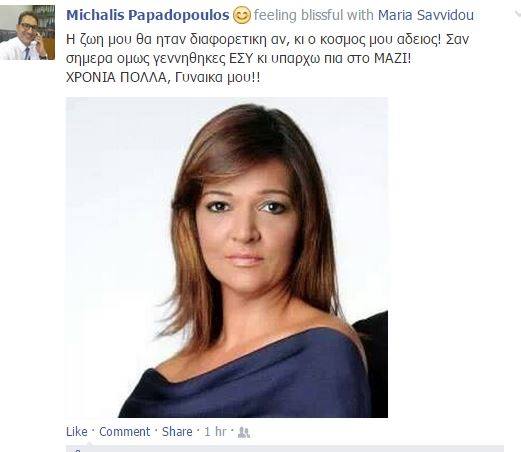
Task: Open the '1 hr' timestamp permalink
Action: (215, 432)
